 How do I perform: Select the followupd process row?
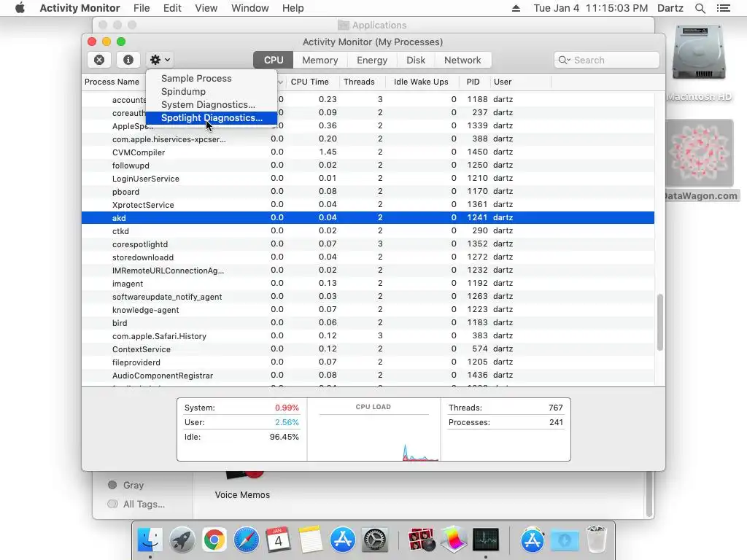point(368,166)
